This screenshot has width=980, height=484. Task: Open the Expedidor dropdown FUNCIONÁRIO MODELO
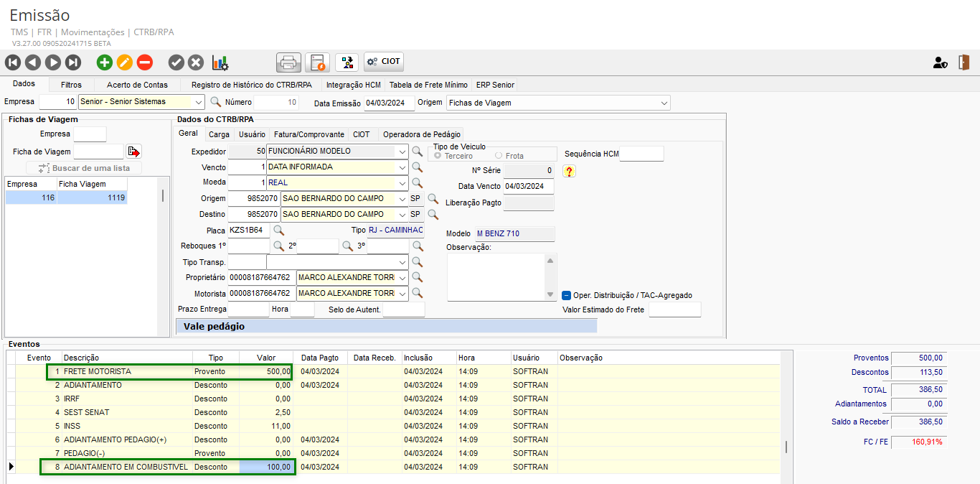pyautogui.click(x=401, y=152)
